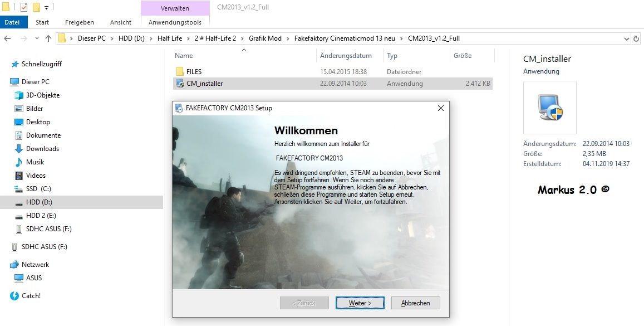
Task: Open Schnellzugriff in navigation pane
Action: pos(42,64)
